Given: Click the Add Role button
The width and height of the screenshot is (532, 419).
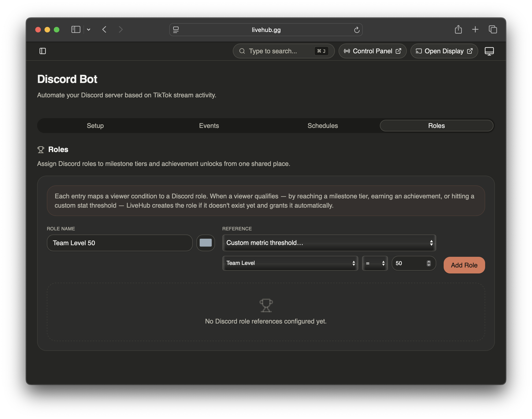Looking at the screenshot, I should [464, 265].
